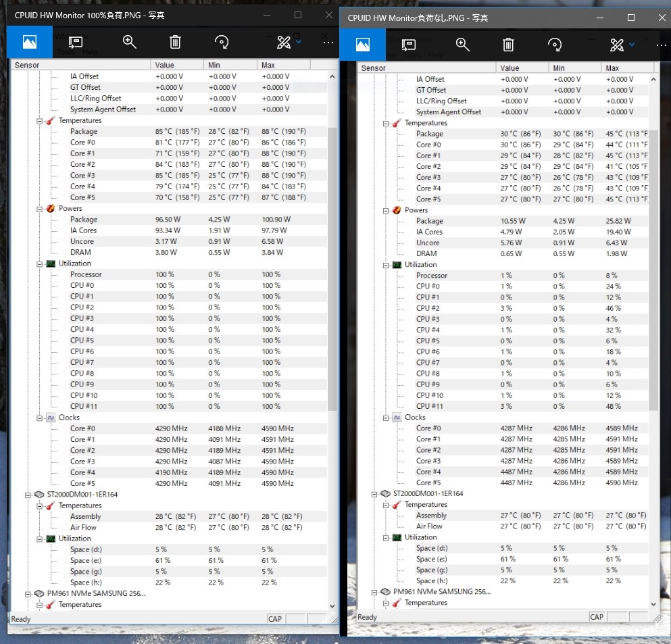Open Edit & Create tools in right window
This screenshot has width=671, height=644.
tap(617, 45)
